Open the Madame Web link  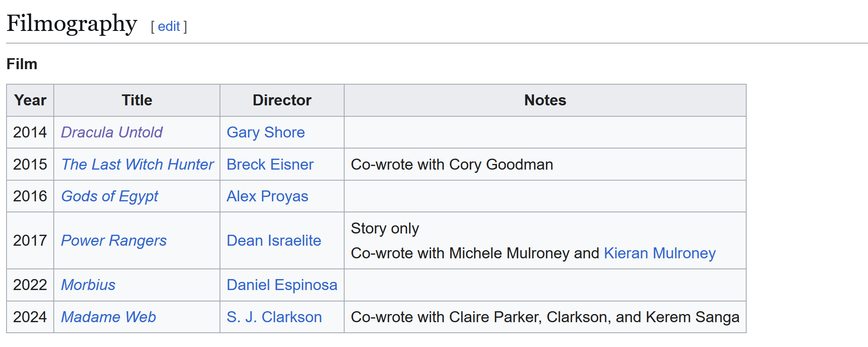tap(108, 317)
